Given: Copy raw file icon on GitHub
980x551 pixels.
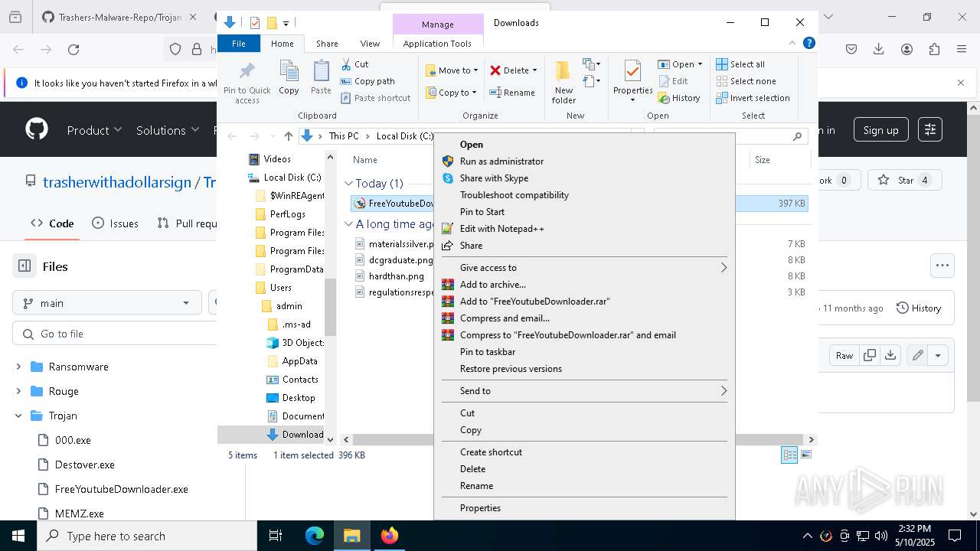Looking at the screenshot, I should [x=870, y=355].
